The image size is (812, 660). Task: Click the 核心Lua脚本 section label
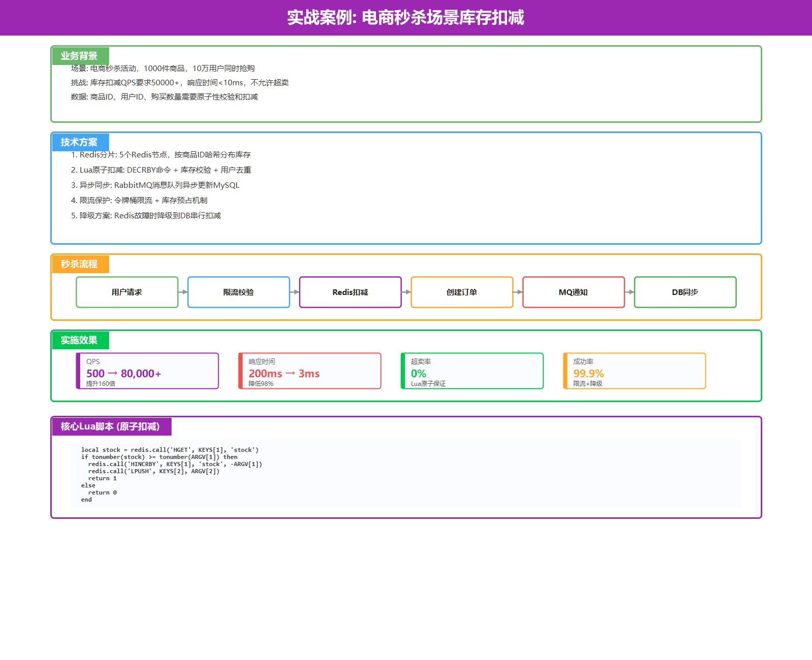click(x=111, y=426)
